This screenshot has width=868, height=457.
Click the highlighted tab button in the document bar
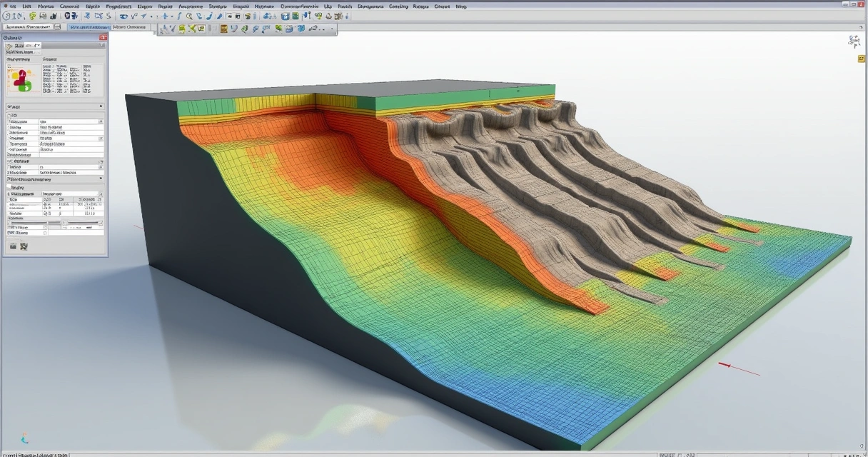89,29
